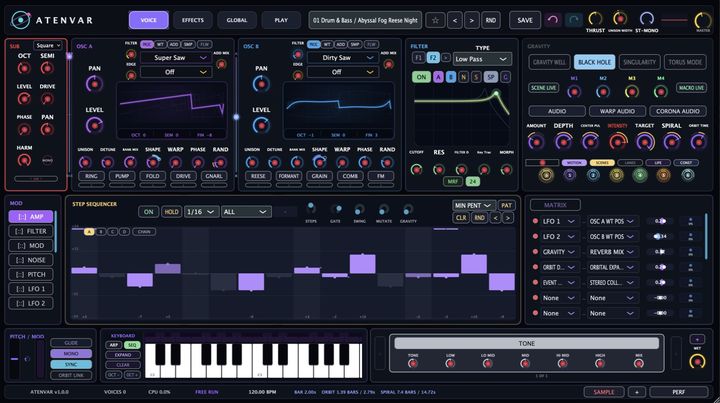Click the sub oscillator DRIVE knob

pos(47,99)
